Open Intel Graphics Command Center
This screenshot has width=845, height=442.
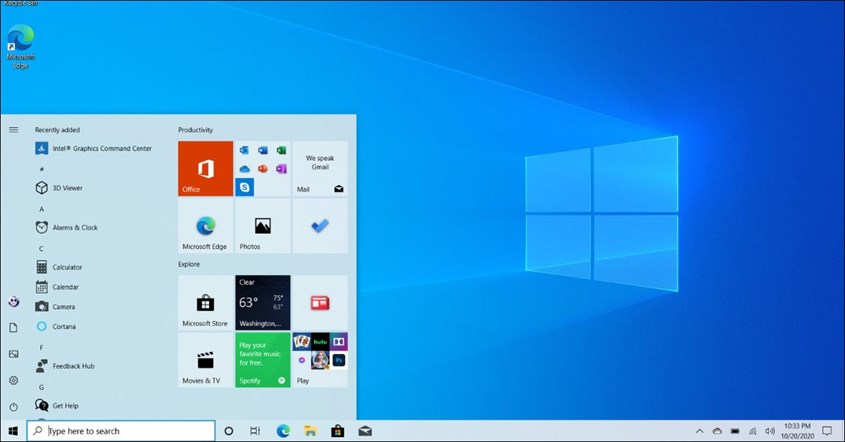coord(94,148)
